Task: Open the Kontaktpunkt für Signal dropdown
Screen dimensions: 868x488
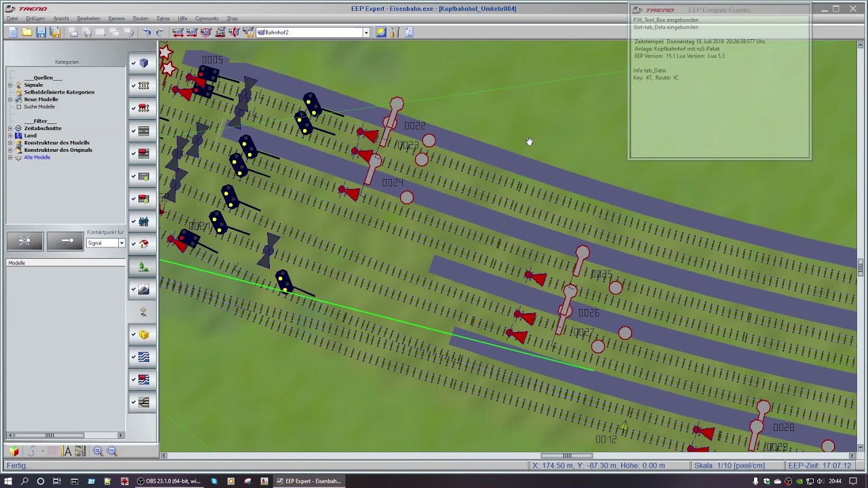Action: (x=121, y=243)
